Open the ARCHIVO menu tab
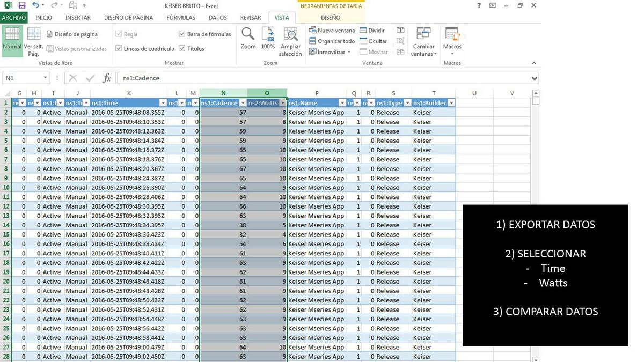This screenshot has height=362, width=644. (13, 18)
